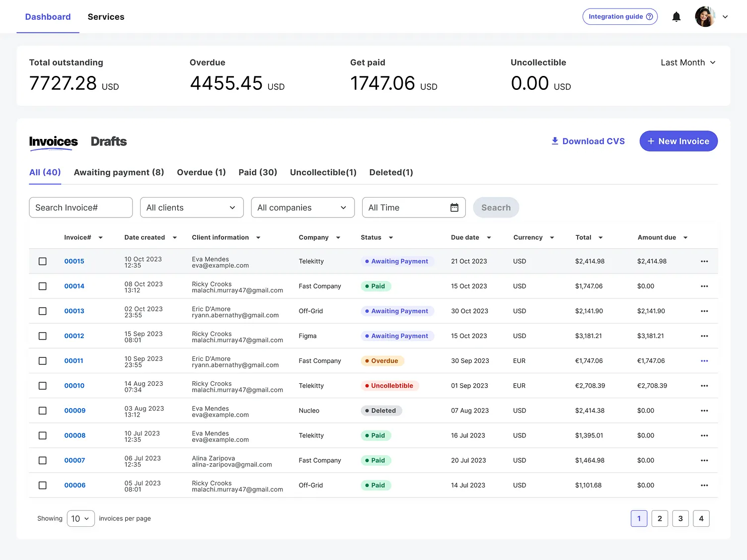
Task: Open the Last Month period dropdown
Action: tap(687, 63)
